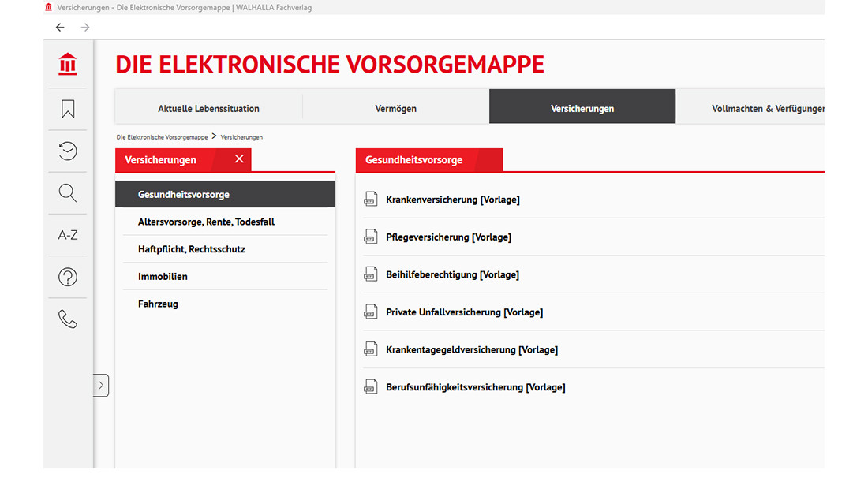Click document icon beside Beihilfeberechtigung

click(x=370, y=274)
